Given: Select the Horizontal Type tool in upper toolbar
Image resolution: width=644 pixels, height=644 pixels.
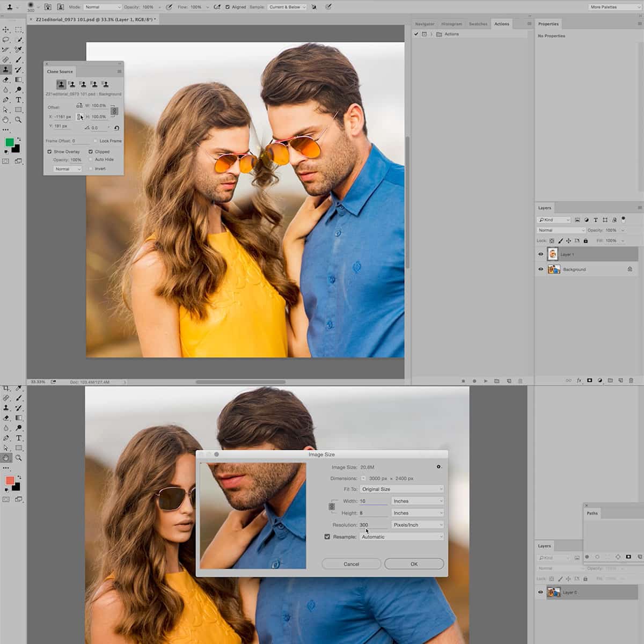Looking at the screenshot, I should [18, 100].
